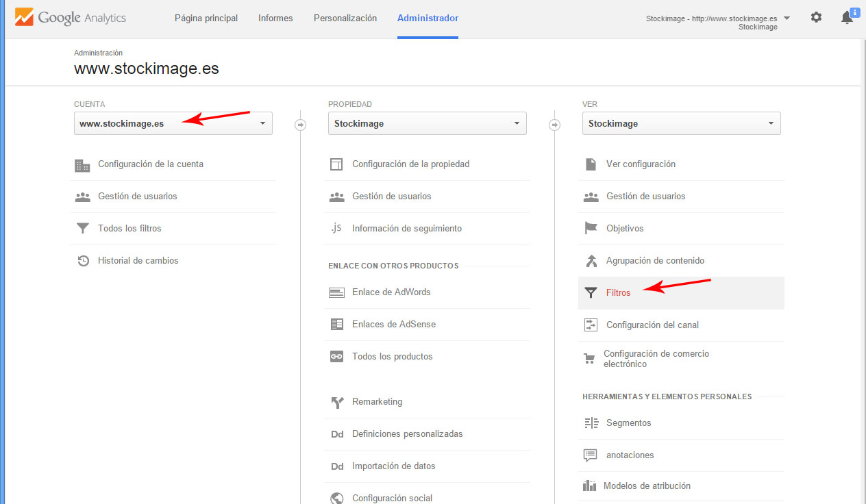Open Configuración de la propiedad
Image resolution: width=866 pixels, height=504 pixels.
pyautogui.click(x=411, y=164)
